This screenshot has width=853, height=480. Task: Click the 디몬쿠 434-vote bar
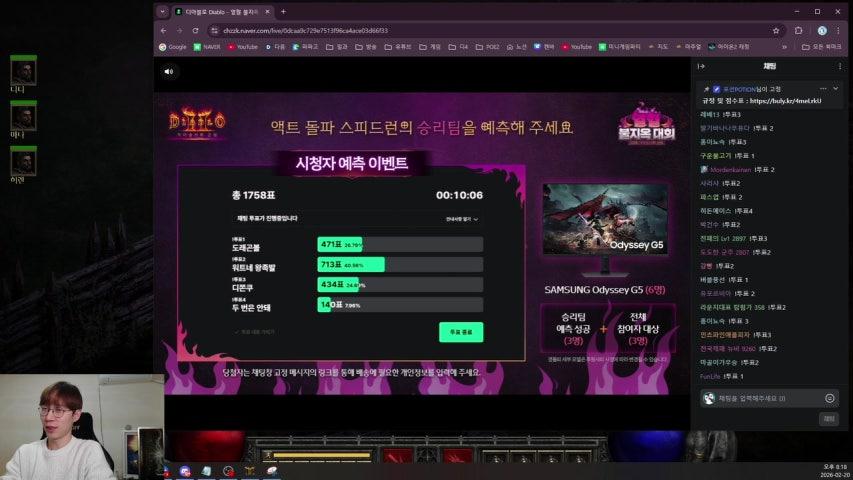point(400,285)
